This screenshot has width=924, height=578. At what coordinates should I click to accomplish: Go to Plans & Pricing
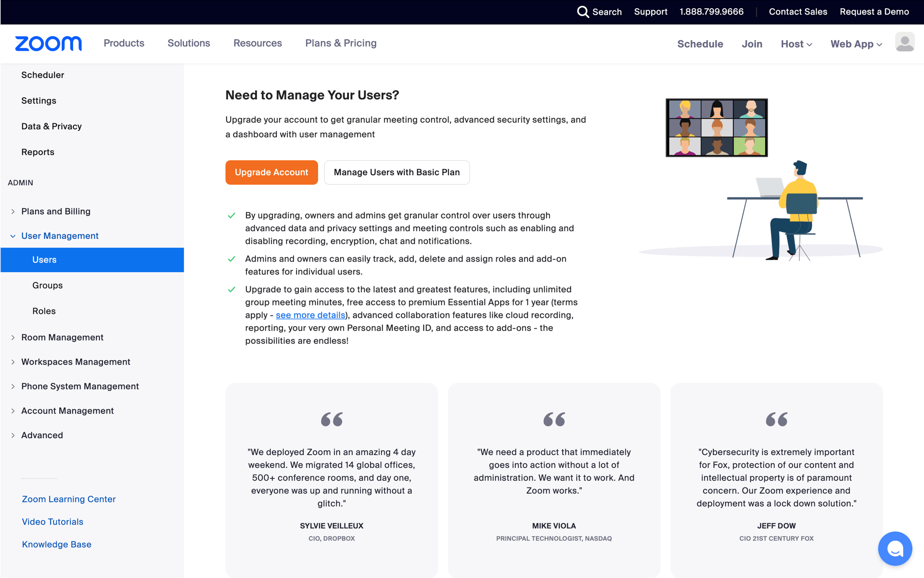click(341, 43)
